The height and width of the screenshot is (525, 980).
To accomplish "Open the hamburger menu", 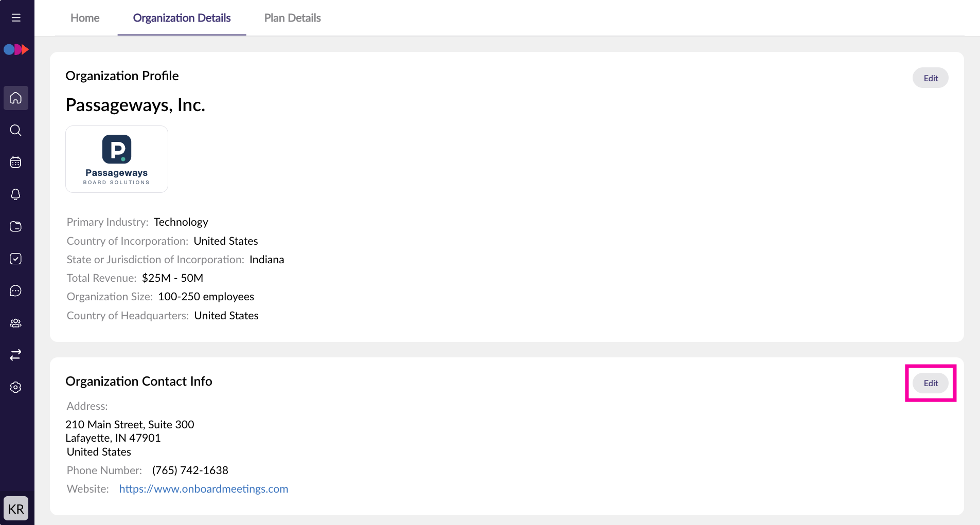I will pyautogui.click(x=16, y=17).
